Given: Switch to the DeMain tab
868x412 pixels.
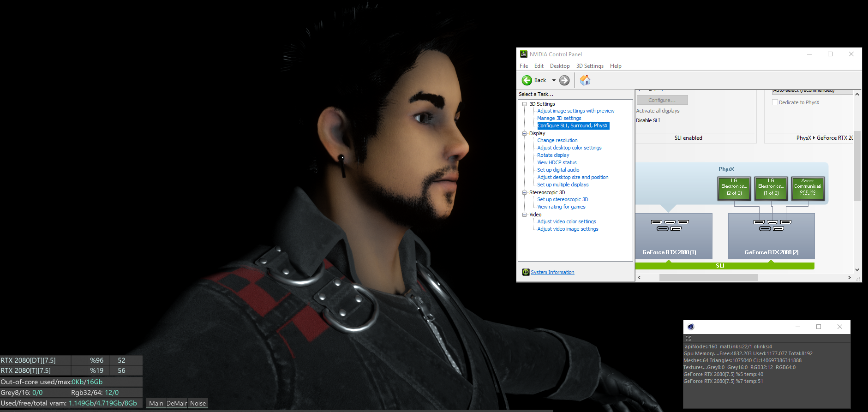Looking at the screenshot, I should (177, 403).
